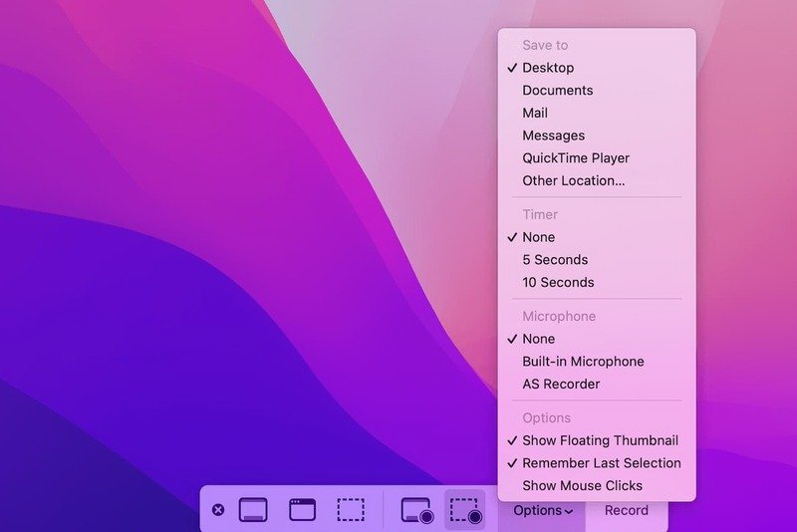Select Capture Selected Portion icon
Image resolution: width=797 pixels, height=532 pixels.
point(350,510)
